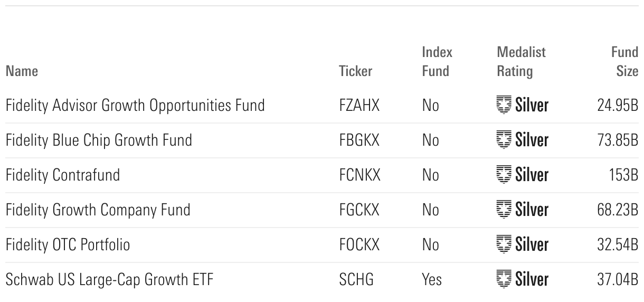Open Fidelity Blue Chip Growth Fund

[99, 140]
